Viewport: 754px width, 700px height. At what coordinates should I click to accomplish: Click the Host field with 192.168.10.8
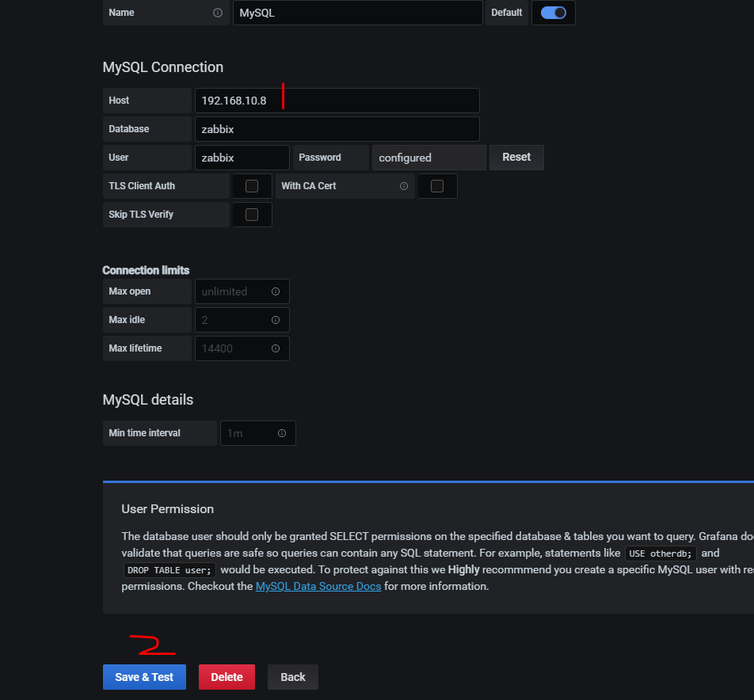point(337,101)
